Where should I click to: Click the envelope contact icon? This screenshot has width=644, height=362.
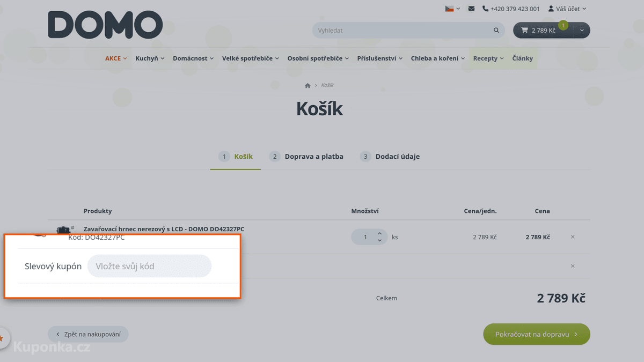tap(471, 9)
